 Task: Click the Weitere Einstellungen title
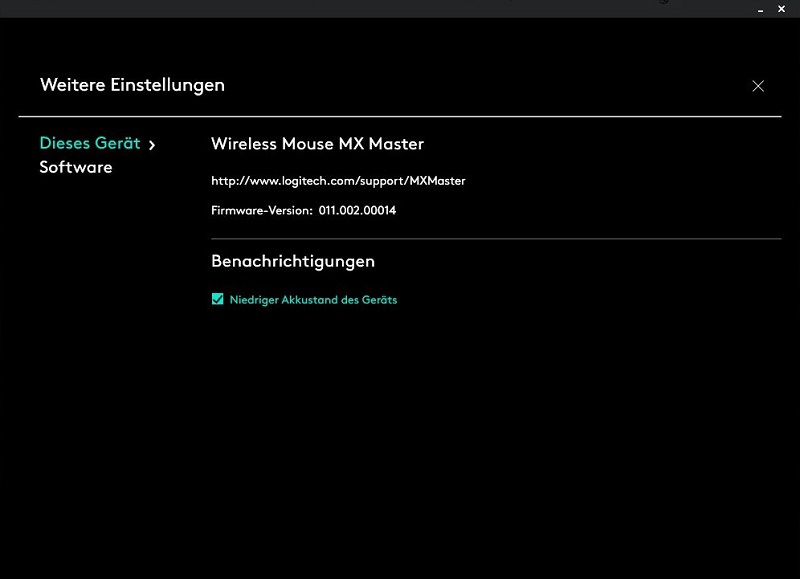point(132,85)
